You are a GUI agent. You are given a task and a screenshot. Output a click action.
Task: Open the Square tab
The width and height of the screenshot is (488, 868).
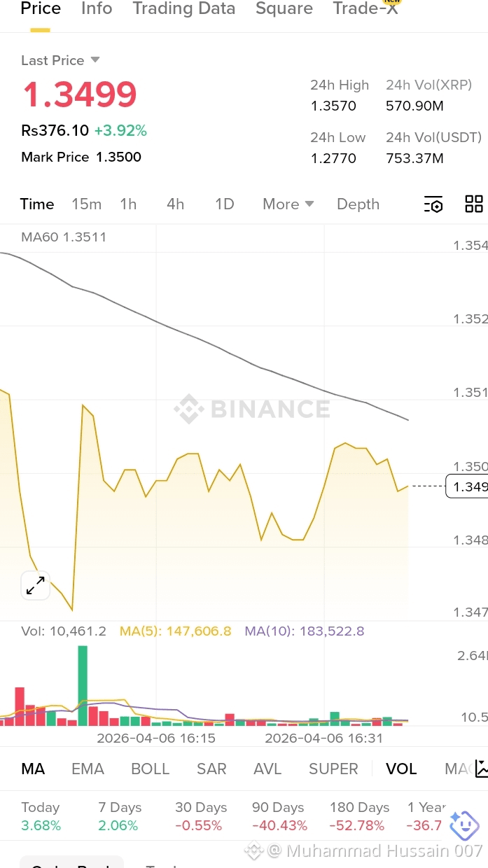coord(284,8)
